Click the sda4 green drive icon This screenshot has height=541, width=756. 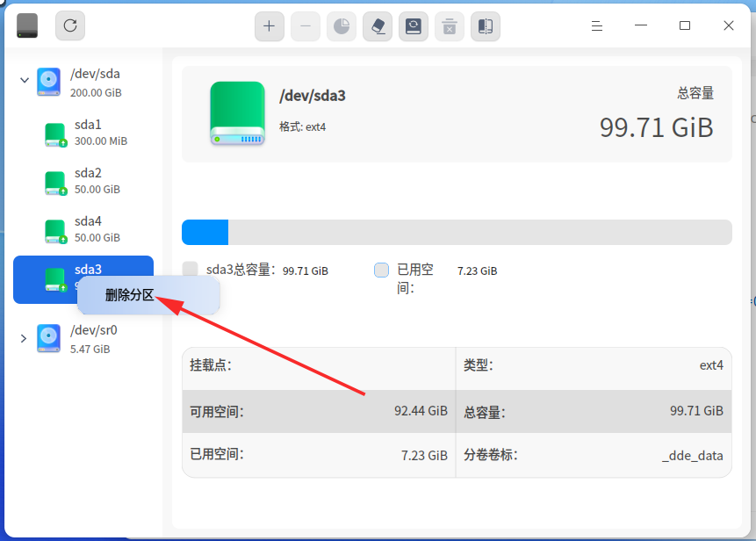tap(55, 232)
